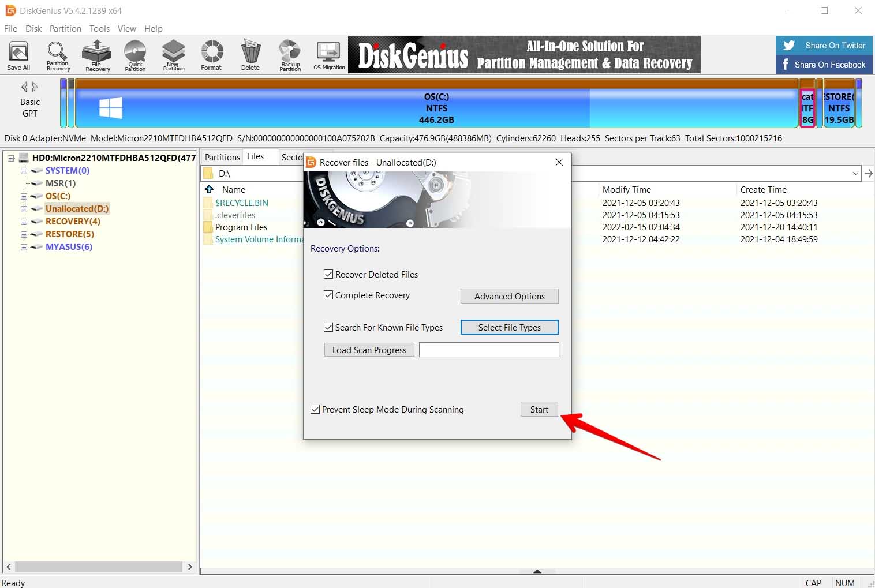Launch the File Recovery tool
Viewport: 875px width, 588px height.
[97, 55]
